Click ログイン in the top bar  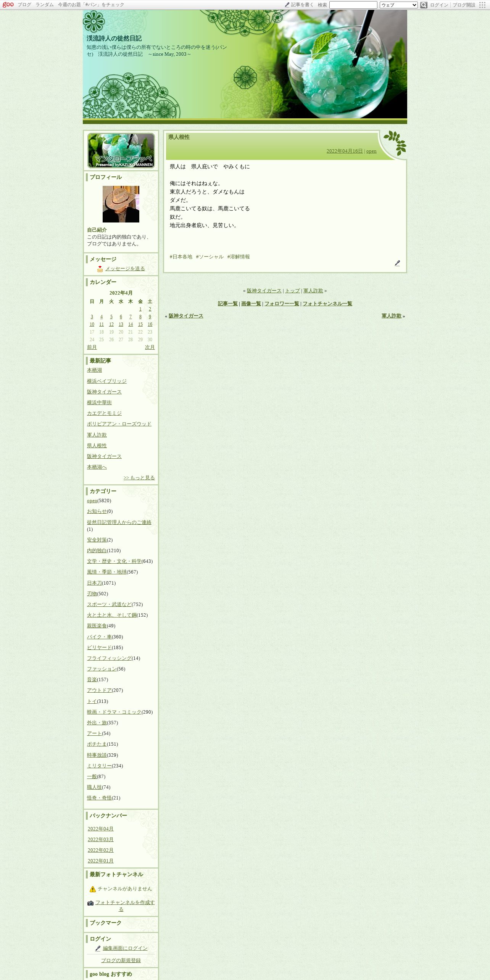point(439,5)
